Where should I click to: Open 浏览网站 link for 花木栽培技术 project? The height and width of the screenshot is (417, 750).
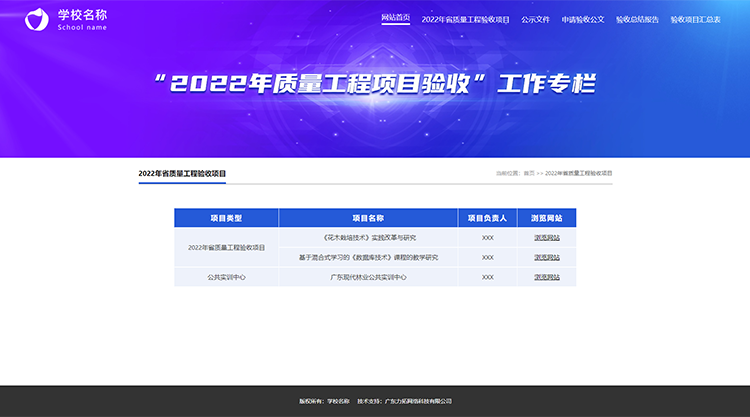tap(546, 238)
